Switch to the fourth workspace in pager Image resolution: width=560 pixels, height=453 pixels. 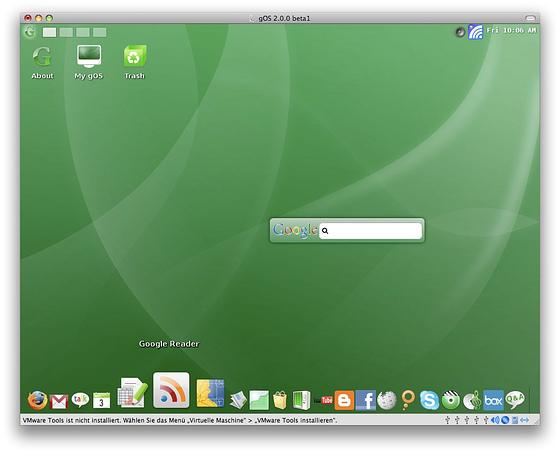point(100,33)
